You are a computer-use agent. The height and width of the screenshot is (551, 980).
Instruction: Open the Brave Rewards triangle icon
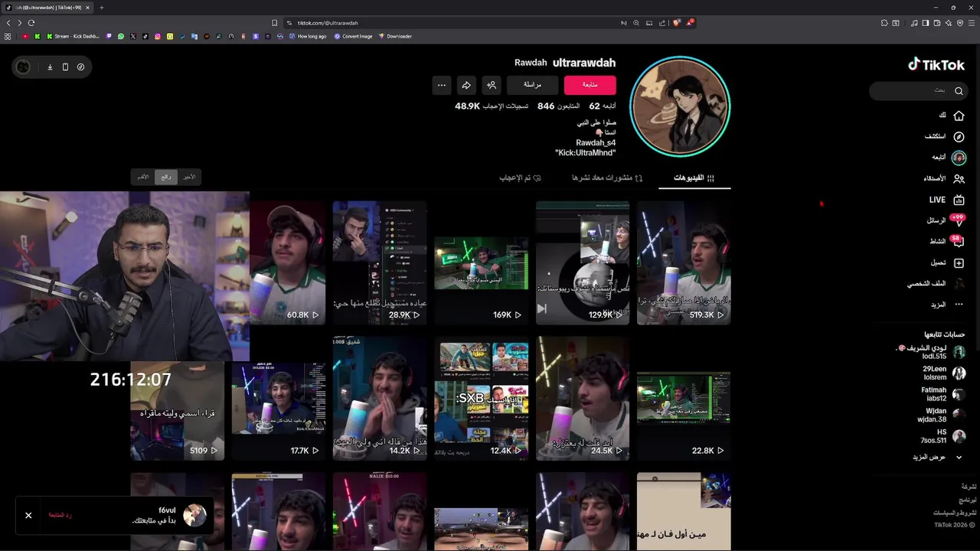(x=689, y=23)
